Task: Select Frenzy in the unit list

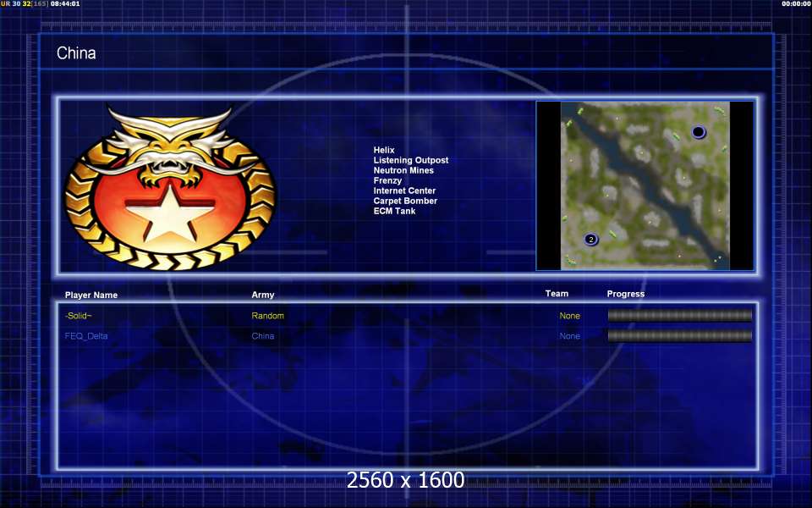Action: [387, 180]
